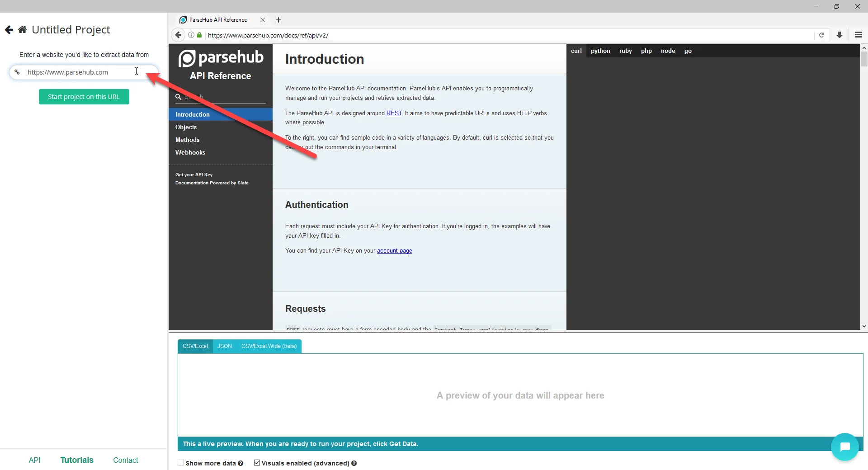Select the go code language tab
Viewport: 868px width, 470px height.
click(688, 51)
